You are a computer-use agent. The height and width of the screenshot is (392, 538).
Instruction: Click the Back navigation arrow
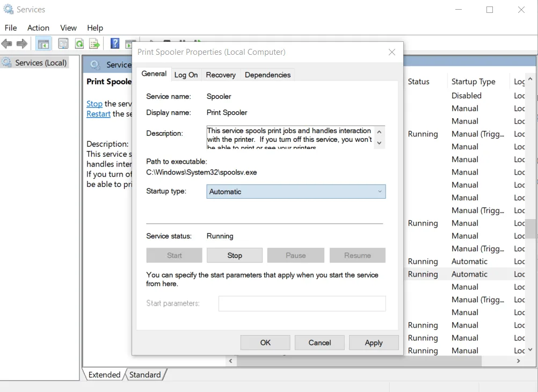pyautogui.click(x=7, y=43)
